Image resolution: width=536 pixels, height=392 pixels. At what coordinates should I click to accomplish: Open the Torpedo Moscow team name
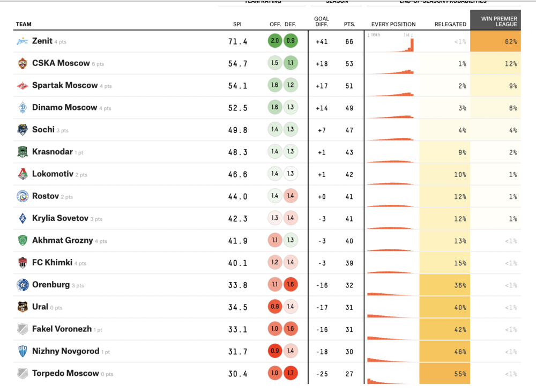coord(65,373)
